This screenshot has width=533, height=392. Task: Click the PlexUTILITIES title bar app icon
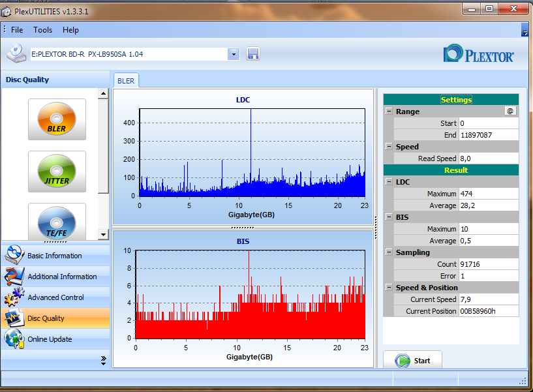pos(6,12)
